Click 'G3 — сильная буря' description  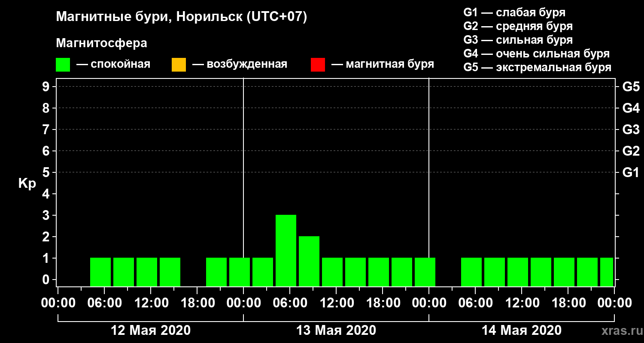518,40
